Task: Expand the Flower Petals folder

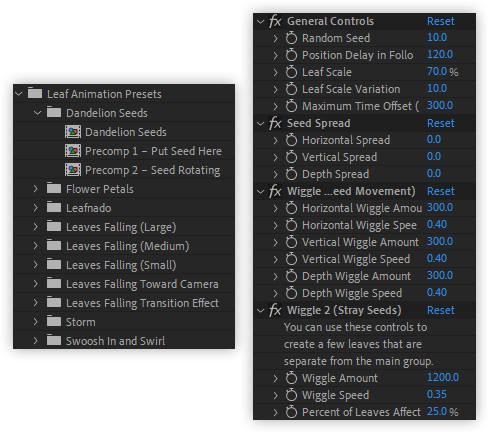Action: click(x=36, y=189)
